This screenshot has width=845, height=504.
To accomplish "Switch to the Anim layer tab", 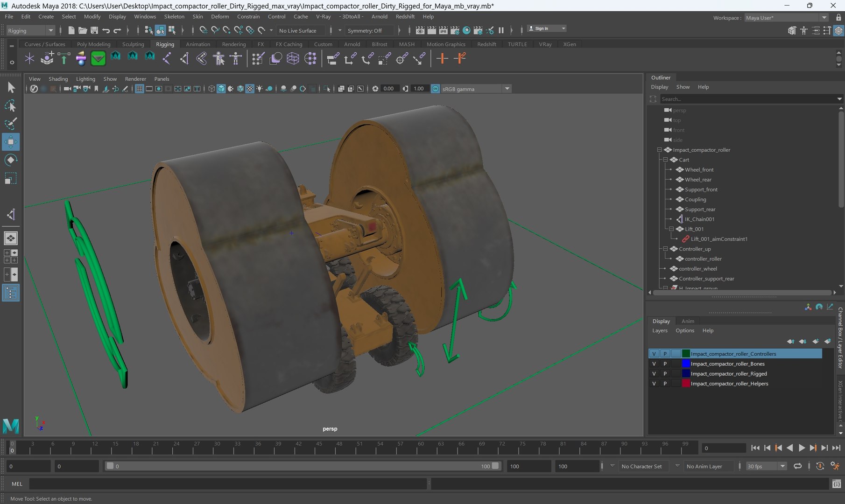I will pyautogui.click(x=687, y=321).
